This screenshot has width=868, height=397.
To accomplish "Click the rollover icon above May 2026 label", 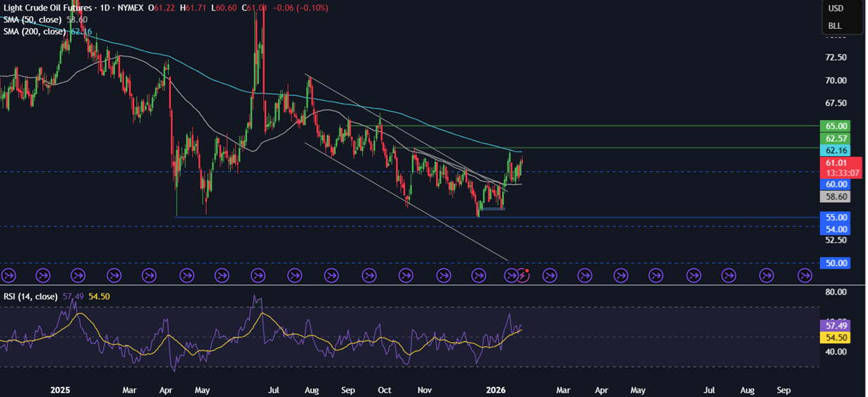I will click(621, 276).
